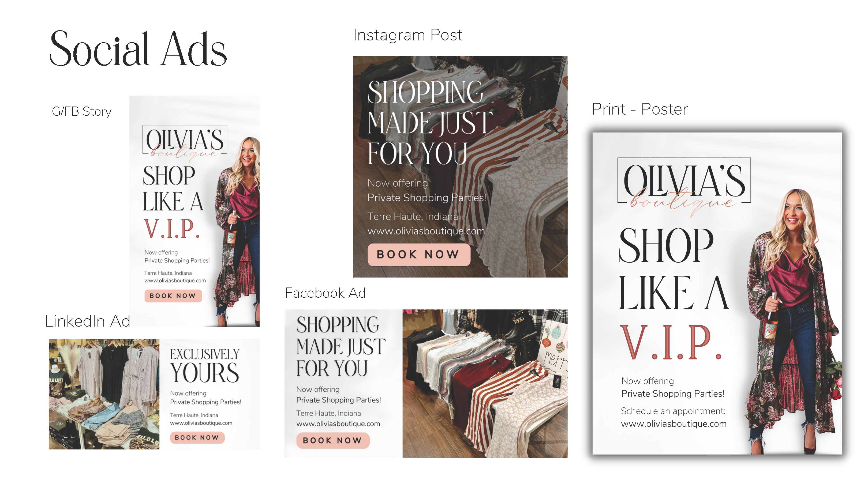The image size is (868, 488).
Task: Click the red V.I.P. text on the poster
Action: (671, 343)
